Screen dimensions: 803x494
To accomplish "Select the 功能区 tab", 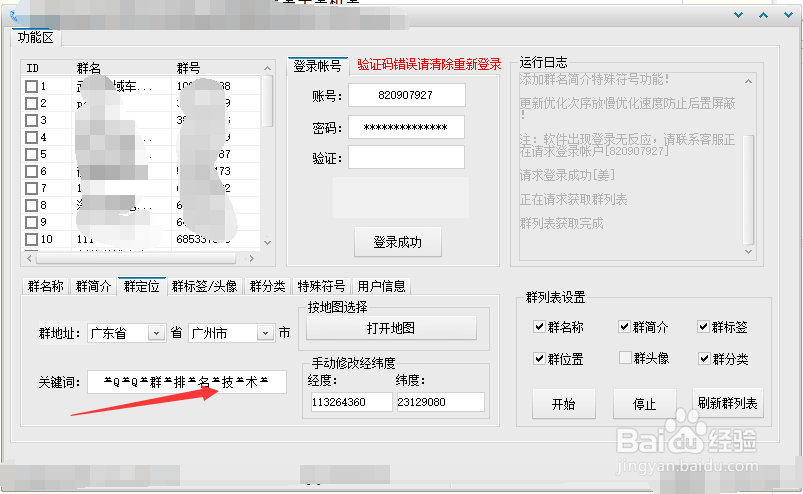I will (x=35, y=37).
